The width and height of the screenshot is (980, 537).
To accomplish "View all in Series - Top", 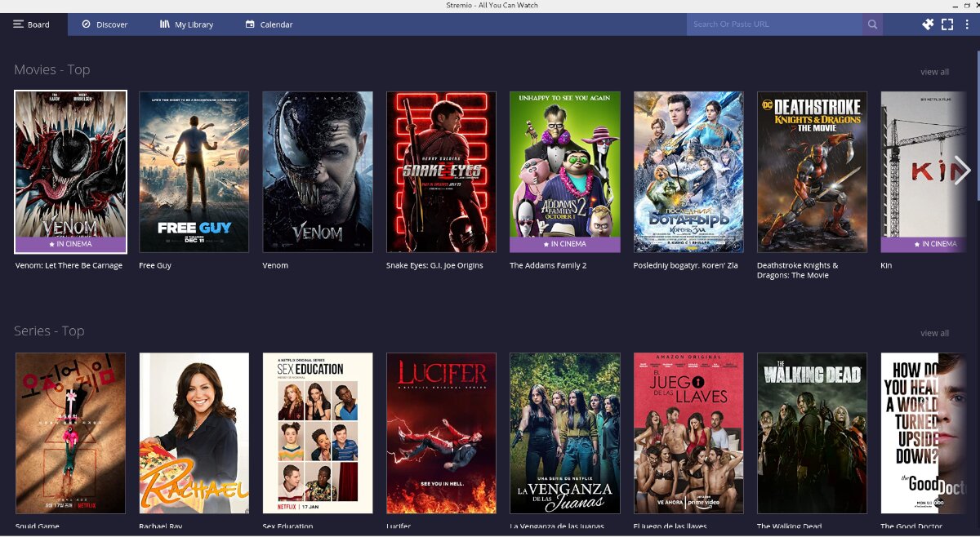I will pos(934,333).
